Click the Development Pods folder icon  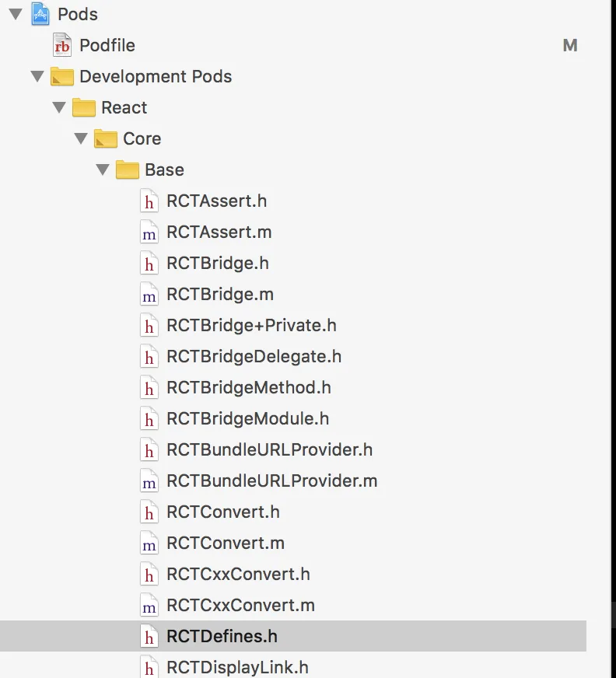(x=62, y=76)
